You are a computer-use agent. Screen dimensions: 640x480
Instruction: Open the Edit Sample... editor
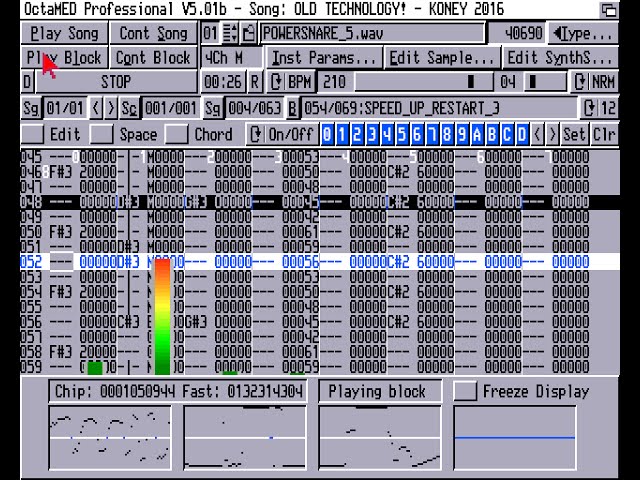(442, 58)
